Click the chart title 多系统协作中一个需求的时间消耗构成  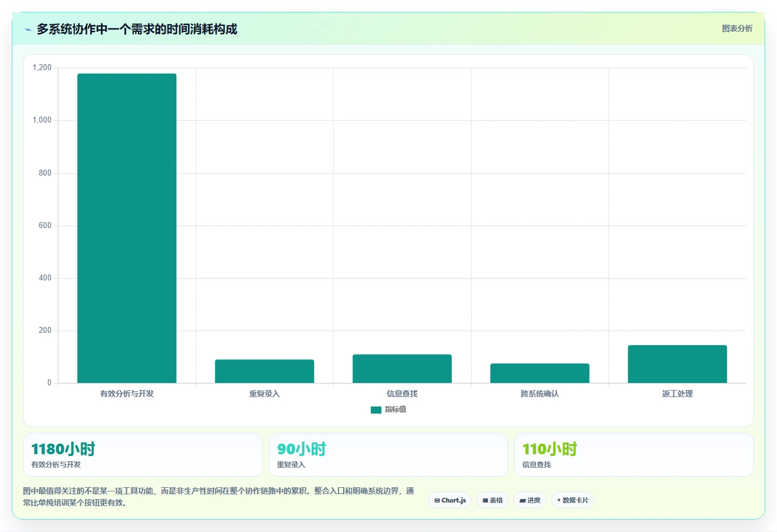[137, 29]
